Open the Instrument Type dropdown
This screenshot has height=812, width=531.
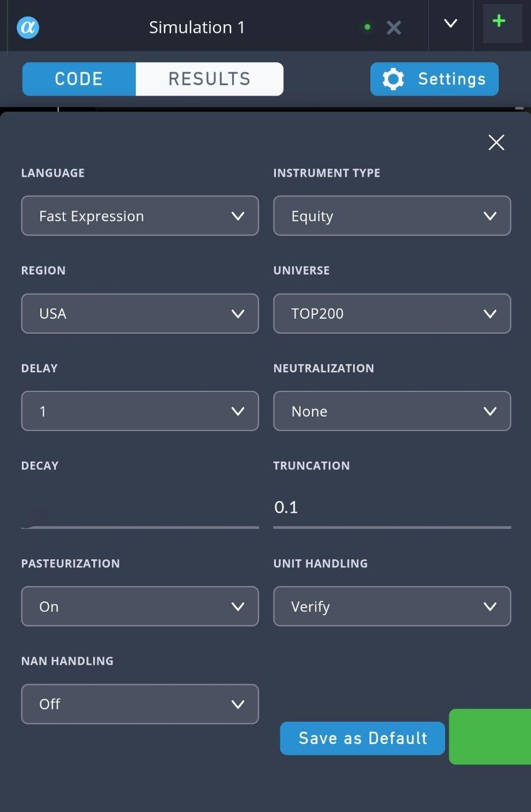point(392,216)
